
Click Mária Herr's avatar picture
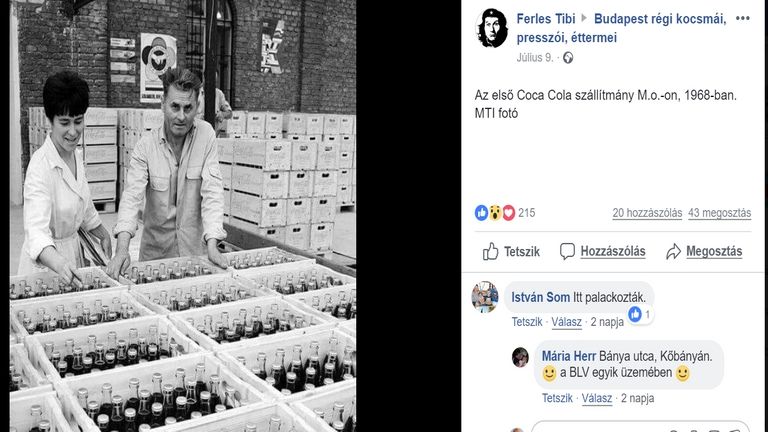click(520, 357)
